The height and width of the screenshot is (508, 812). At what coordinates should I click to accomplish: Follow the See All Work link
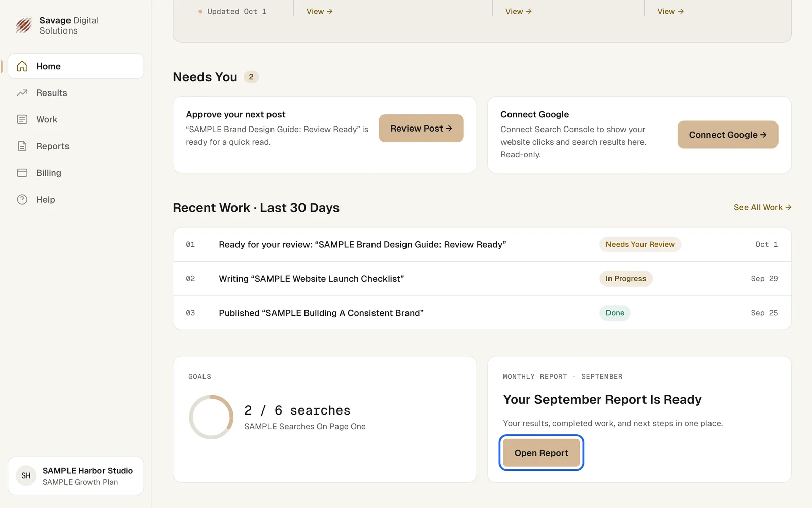pos(762,207)
